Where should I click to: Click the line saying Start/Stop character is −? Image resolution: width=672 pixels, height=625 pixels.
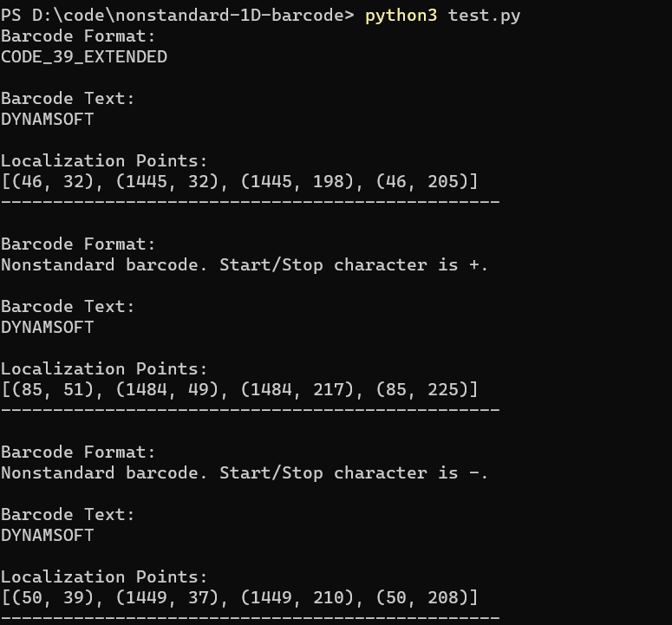click(245, 473)
